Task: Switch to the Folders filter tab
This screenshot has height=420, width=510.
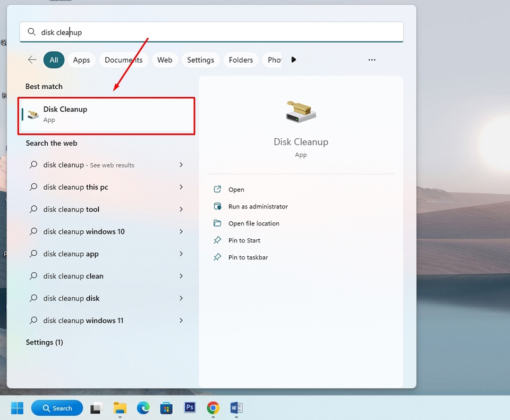Action: (x=241, y=60)
